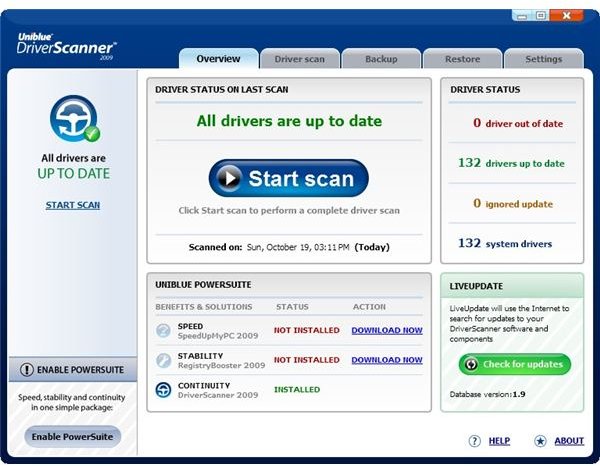The image size is (600, 466).
Task: Download SpeedUpMyPC via DOWNLOAD NOW link
Action: 387,330
